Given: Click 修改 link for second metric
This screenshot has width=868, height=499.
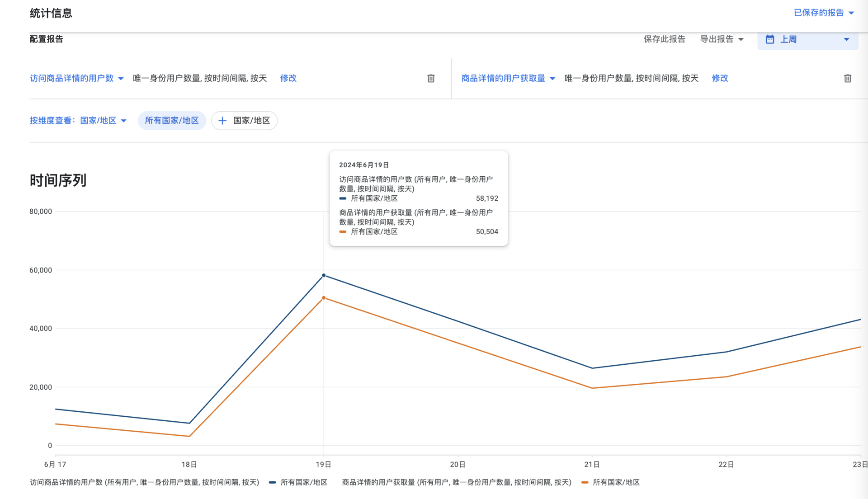Looking at the screenshot, I should click(x=720, y=78).
